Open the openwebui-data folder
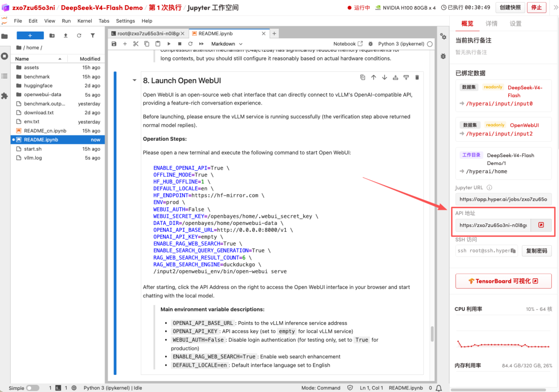The image size is (559, 392). tap(58, 94)
